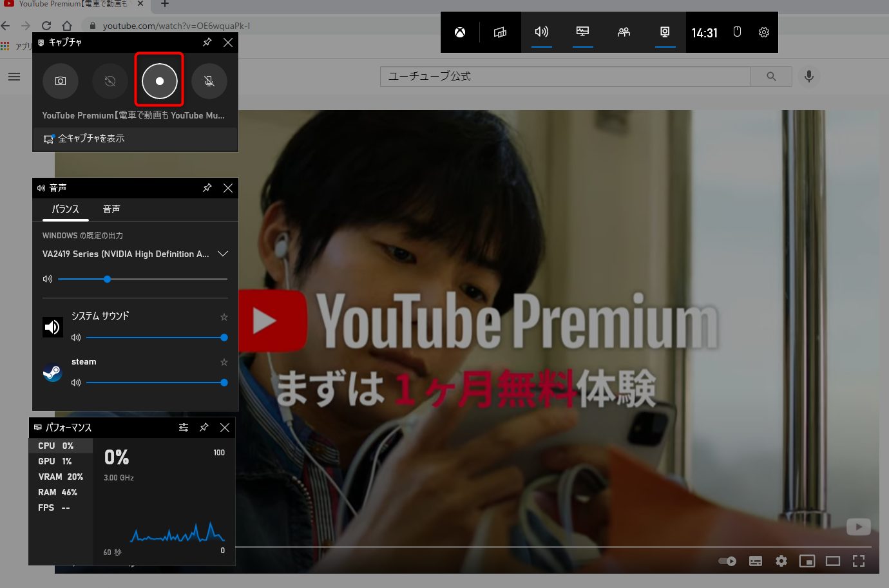This screenshot has height=588, width=889.
Task: Take a screenshot with the camera icon
Action: point(61,81)
